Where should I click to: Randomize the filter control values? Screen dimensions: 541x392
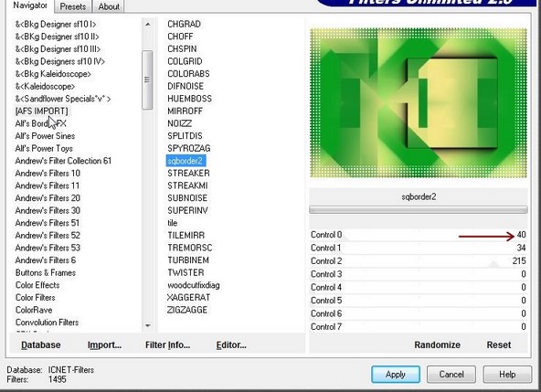tap(437, 344)
